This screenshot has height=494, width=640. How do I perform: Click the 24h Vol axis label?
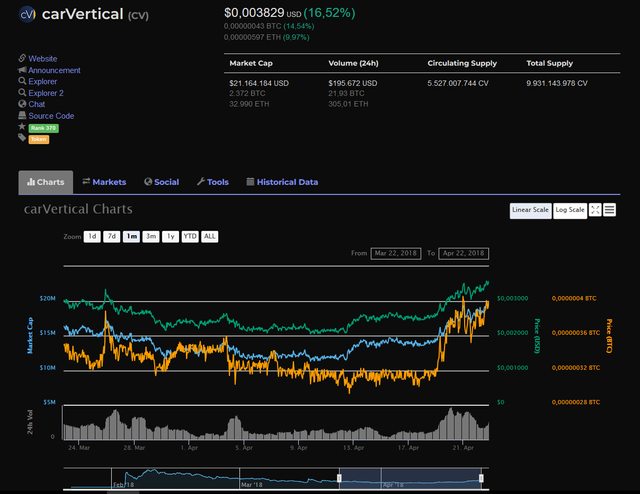(30, 422)
